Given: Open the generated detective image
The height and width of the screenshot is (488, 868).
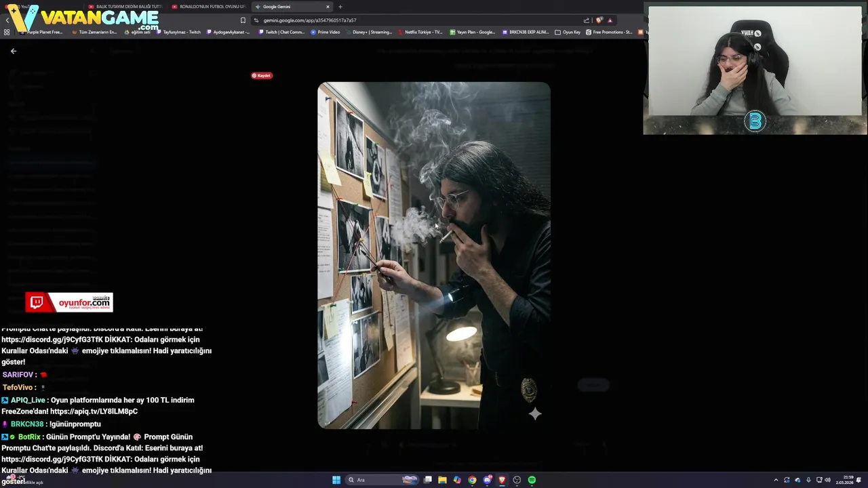Looking at the screenshot, I should tap(434, 256).
